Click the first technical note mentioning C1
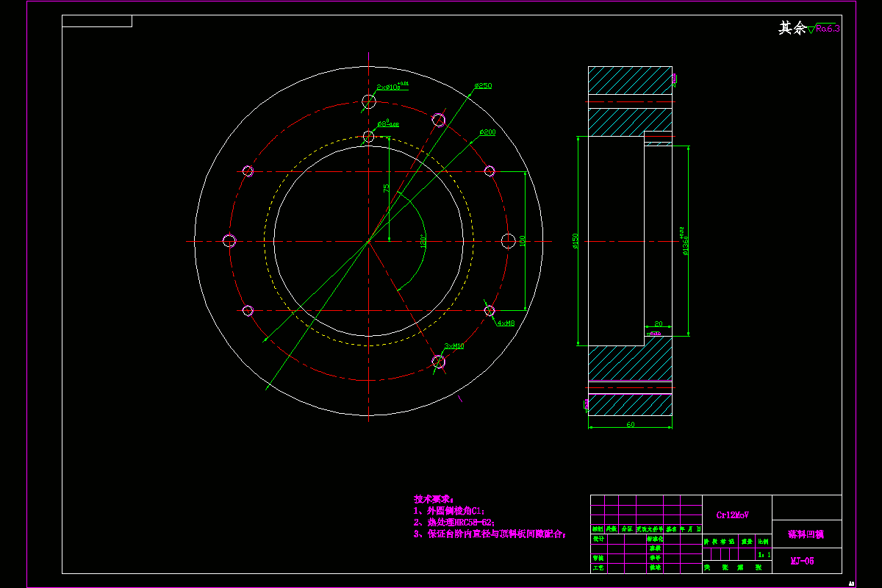Screen dimensions: 882x588 [450, 510]
